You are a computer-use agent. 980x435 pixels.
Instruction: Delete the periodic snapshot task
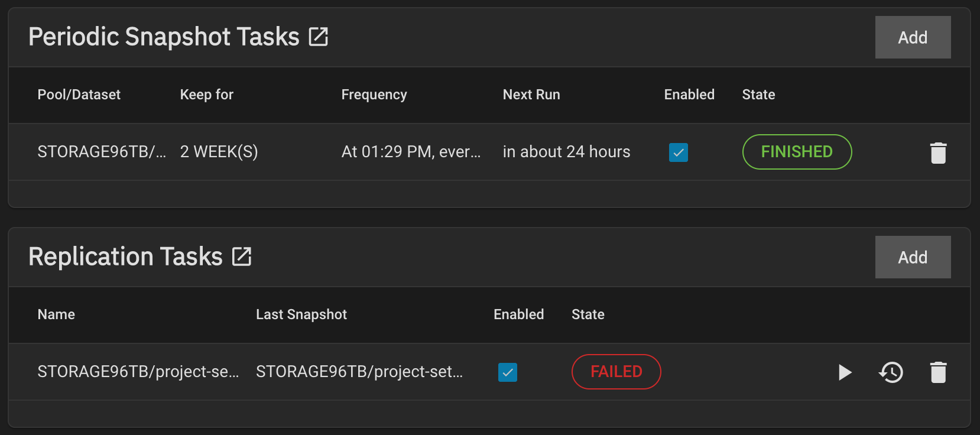(938, 152)
